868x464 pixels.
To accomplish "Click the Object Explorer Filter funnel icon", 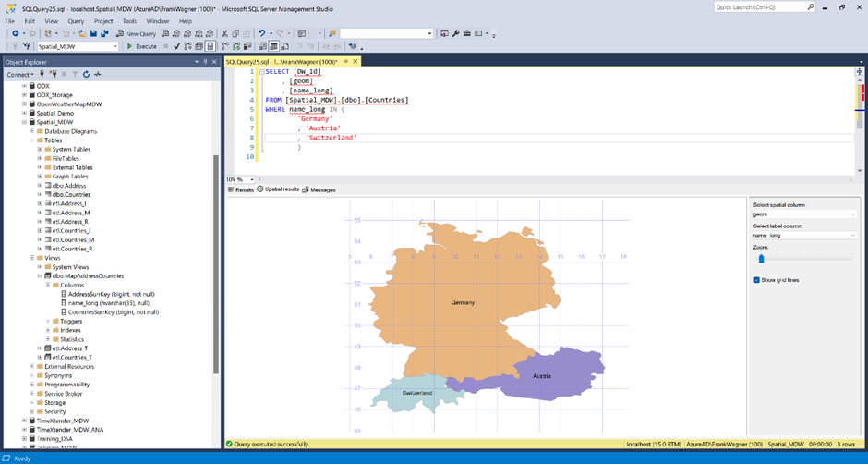I will [76, 74].
